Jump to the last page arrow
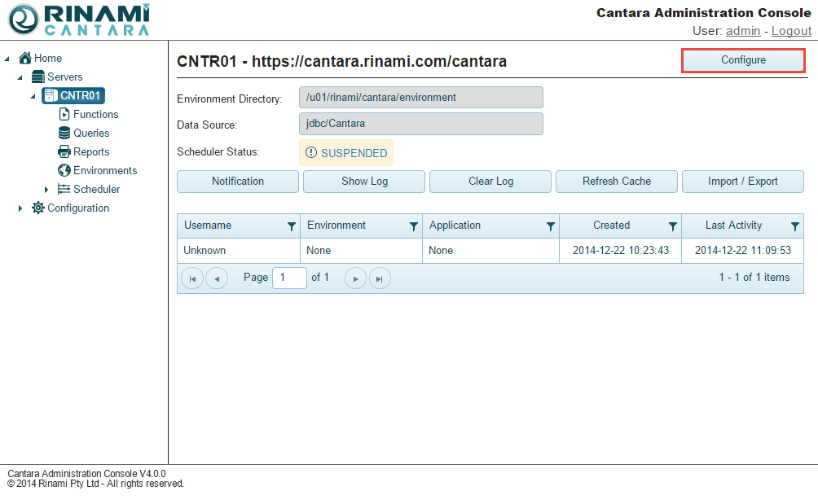The width and height of the screenshot is (818, 504). (380, 278)
